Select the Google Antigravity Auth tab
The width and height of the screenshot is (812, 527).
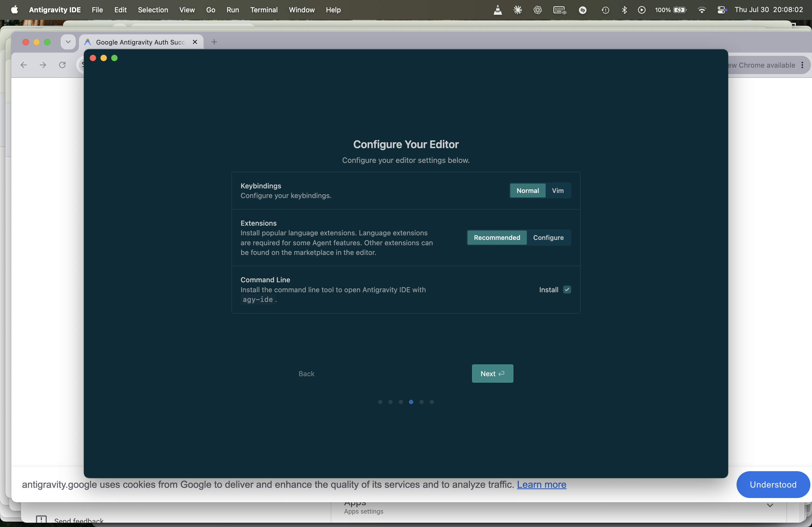click(x=141, y=42)
